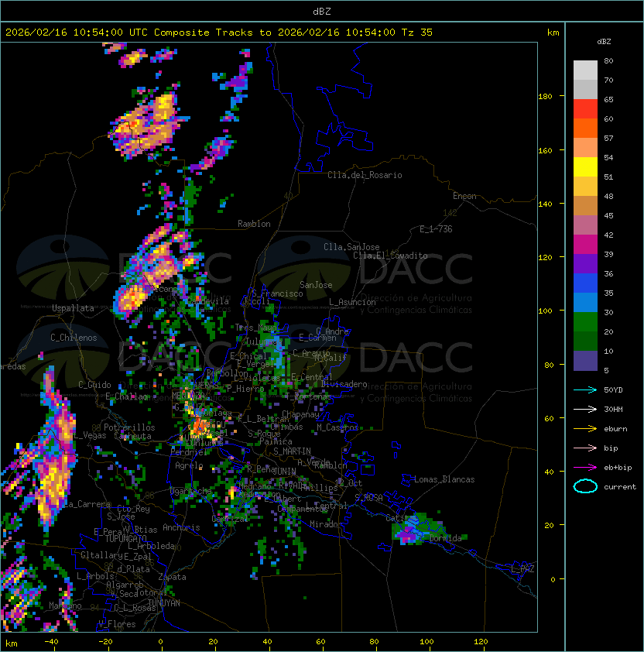The height and width of the screenshot is (652, 644).
Task: Click the 'Divisadero' map label
Action: (344, 384)
